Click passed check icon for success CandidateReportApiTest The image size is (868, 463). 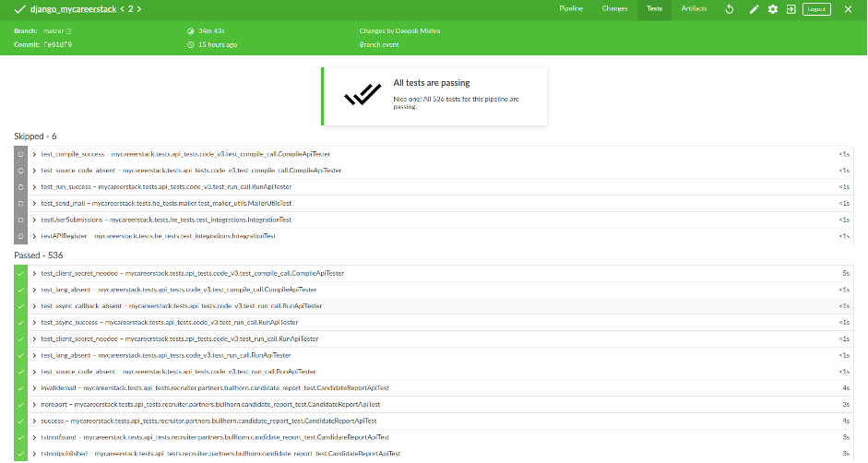[20, 421]
